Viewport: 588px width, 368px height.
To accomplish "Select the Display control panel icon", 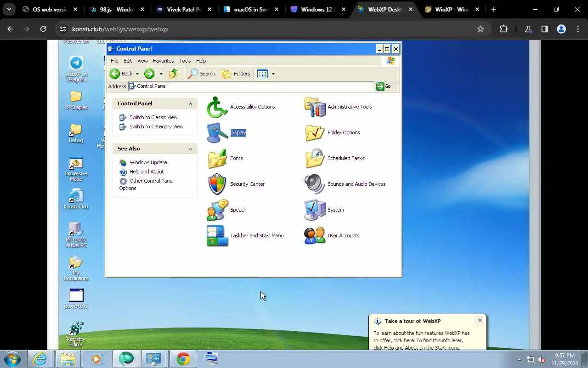I will (217, 132).
